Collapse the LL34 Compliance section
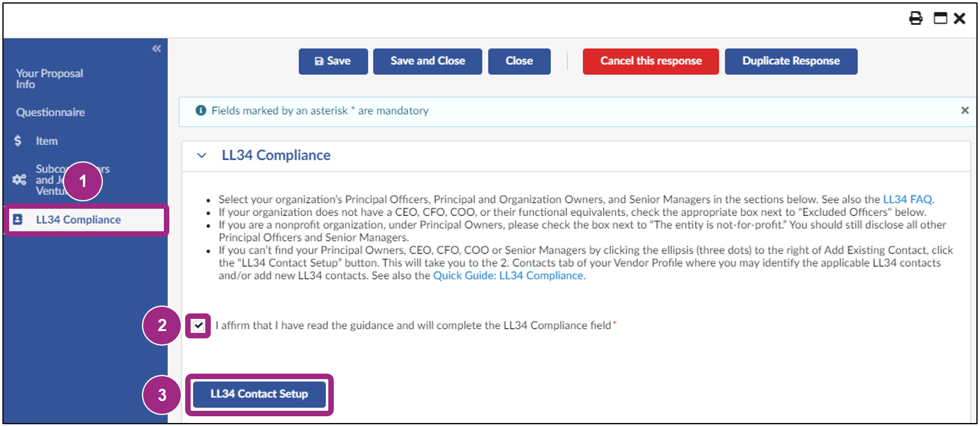The width and height of the screenshot is (980, 426). (x=202, y=156)
